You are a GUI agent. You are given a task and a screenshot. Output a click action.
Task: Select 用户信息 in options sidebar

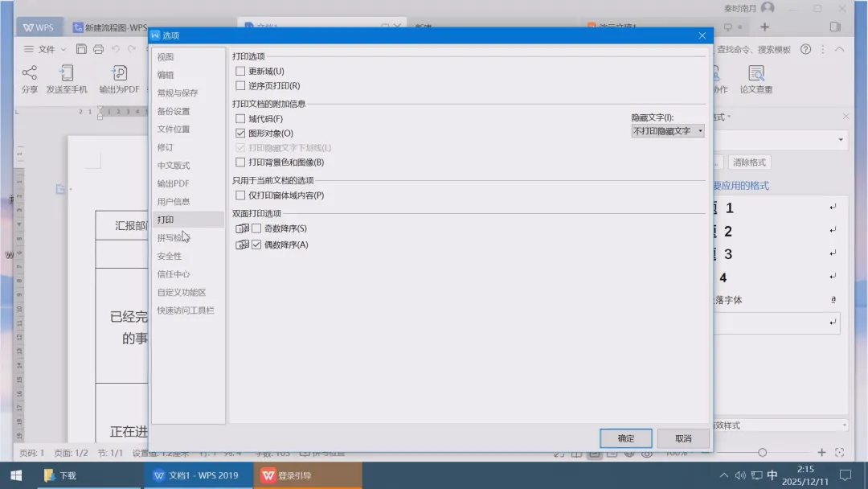[x=188, y=202]
